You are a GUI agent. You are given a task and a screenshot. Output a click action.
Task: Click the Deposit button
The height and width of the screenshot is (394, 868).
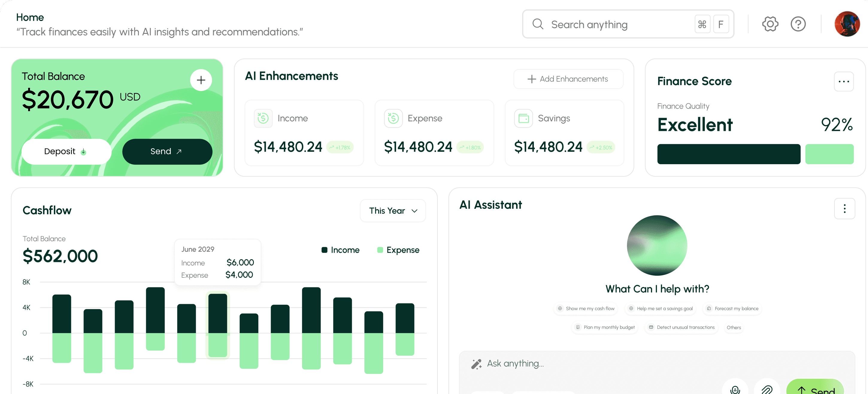[66, 152]
